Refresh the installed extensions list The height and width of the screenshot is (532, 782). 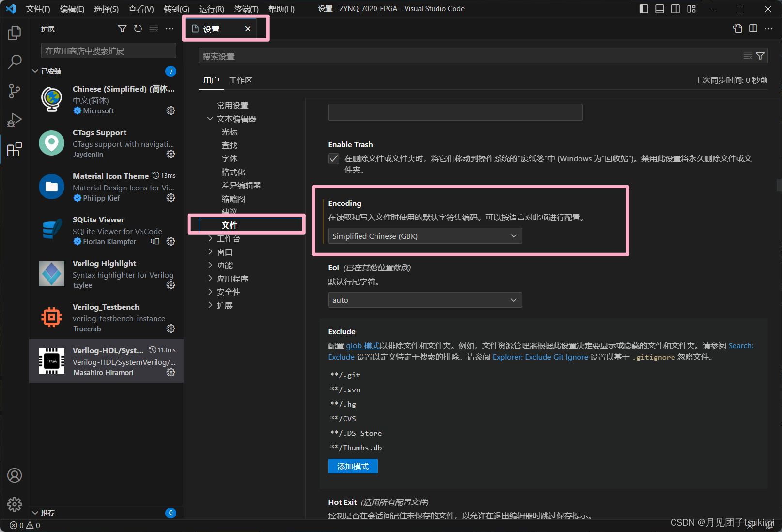(x=138, y=29)
